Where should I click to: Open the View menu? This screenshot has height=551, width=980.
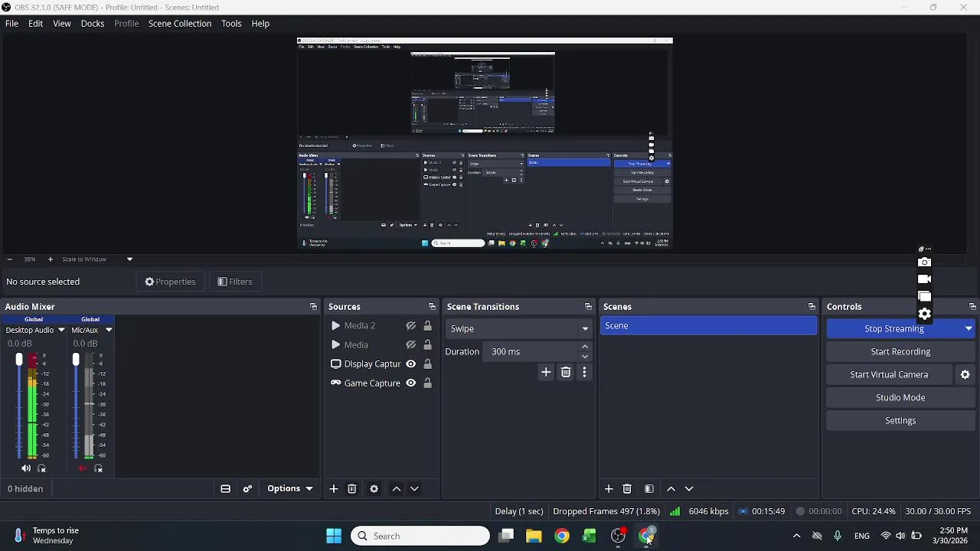62,24
